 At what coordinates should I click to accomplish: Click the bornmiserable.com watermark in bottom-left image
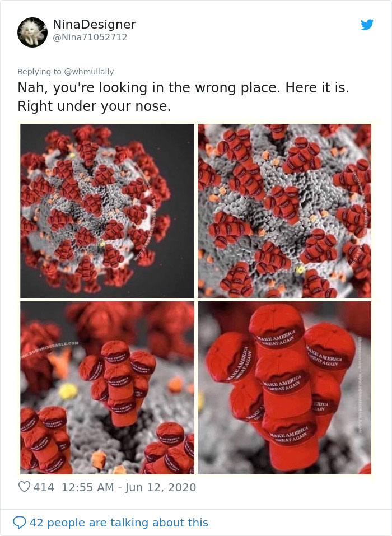[x=50, y=349]
